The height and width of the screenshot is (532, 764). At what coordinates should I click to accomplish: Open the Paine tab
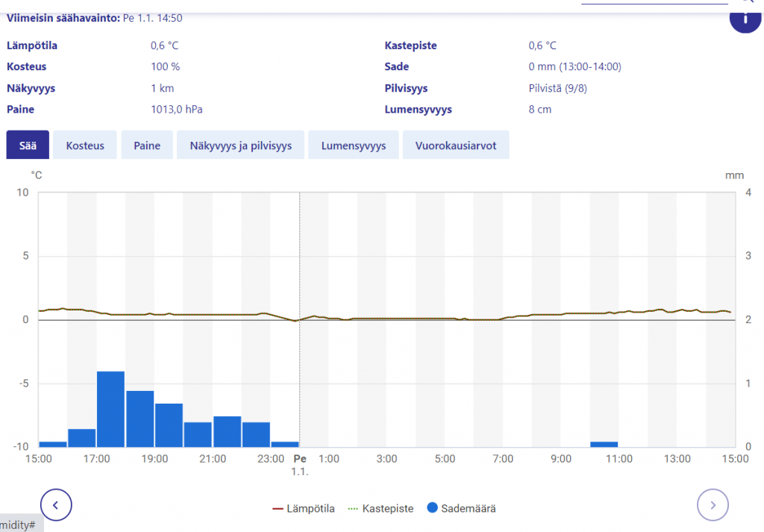tap(147, 145)
